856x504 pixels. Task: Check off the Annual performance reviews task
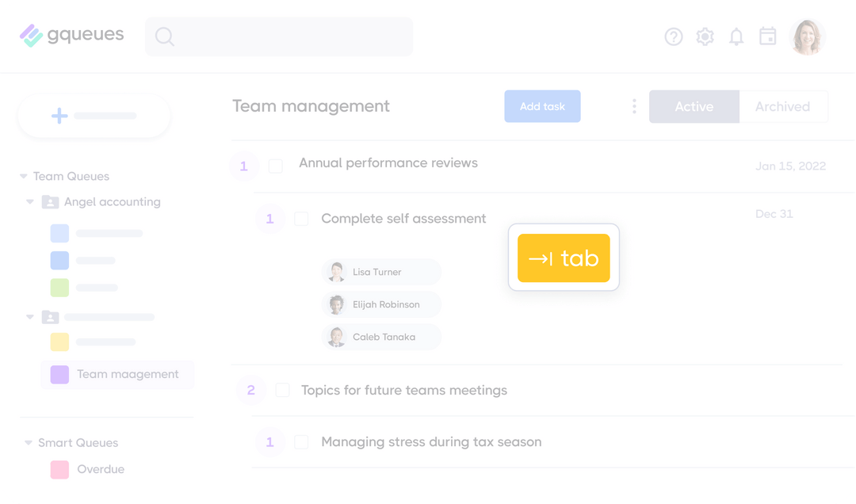[275, 166]
